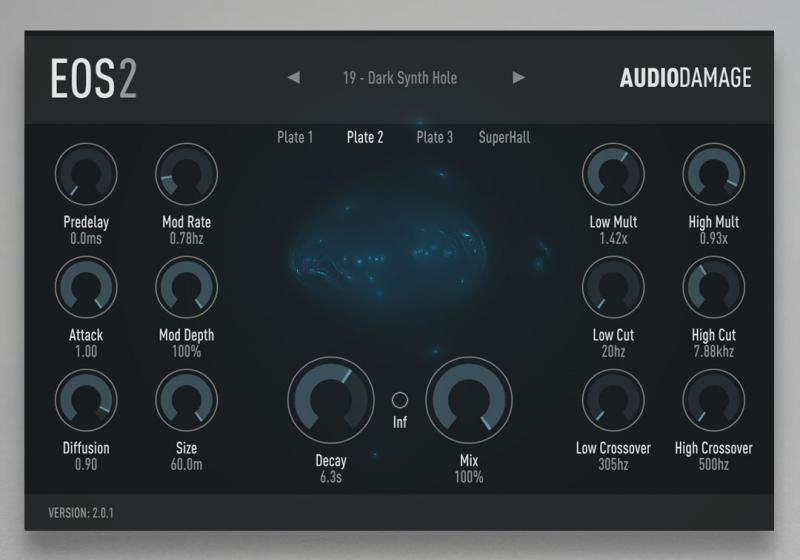Toggle the Inf infinite decay button
Image resolution: width=800 pixels, height=560 pixels.
400,400
